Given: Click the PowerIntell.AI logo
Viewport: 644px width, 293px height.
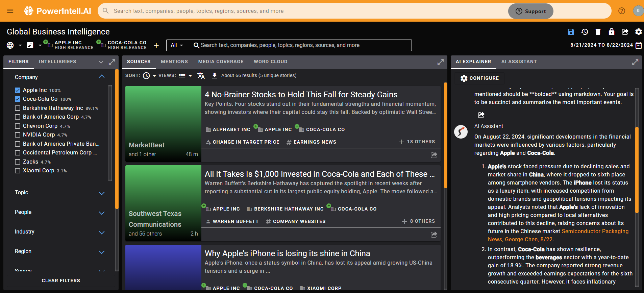Looking at the screenshot, I should (57, 11).
